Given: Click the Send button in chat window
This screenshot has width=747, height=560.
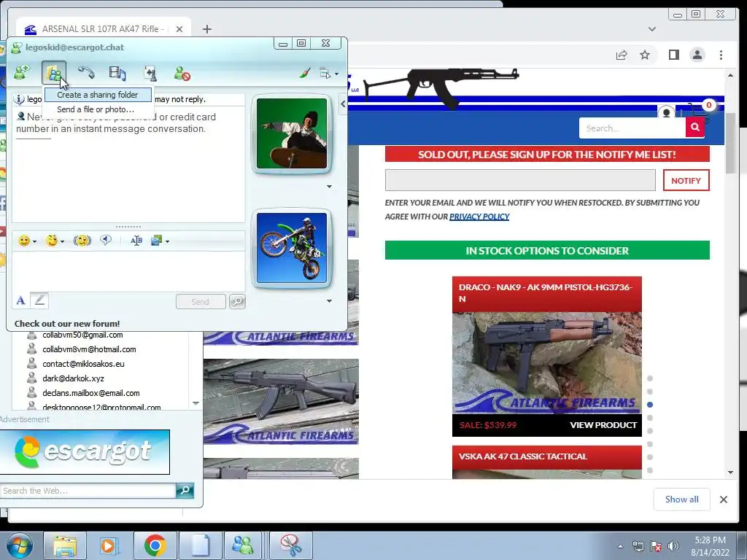Looking at the screenshot, I should 201,301.
